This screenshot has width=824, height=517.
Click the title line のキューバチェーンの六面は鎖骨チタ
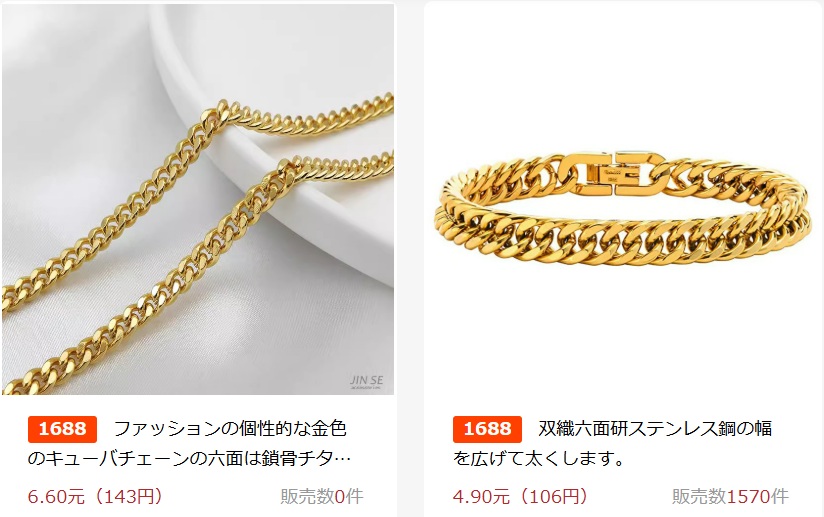click(180, 459)
